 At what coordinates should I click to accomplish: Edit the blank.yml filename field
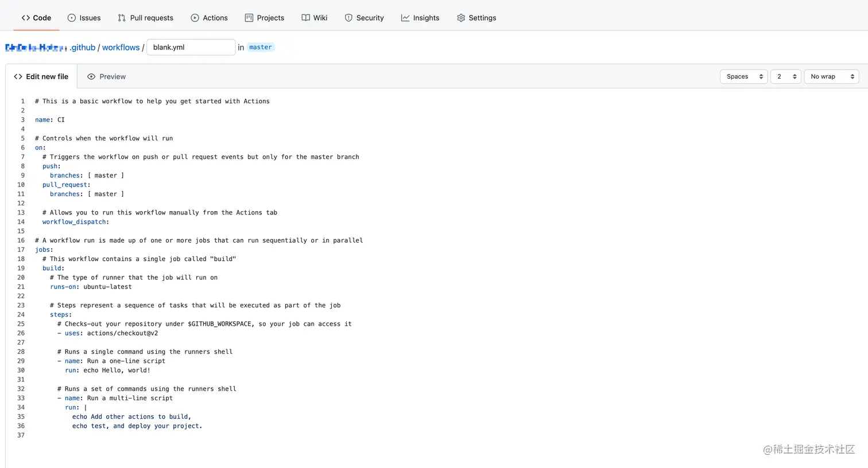pos(191,47)
